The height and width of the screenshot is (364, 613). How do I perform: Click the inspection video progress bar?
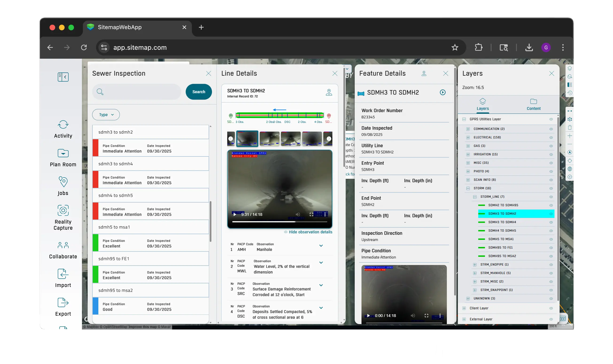(279, 222)
